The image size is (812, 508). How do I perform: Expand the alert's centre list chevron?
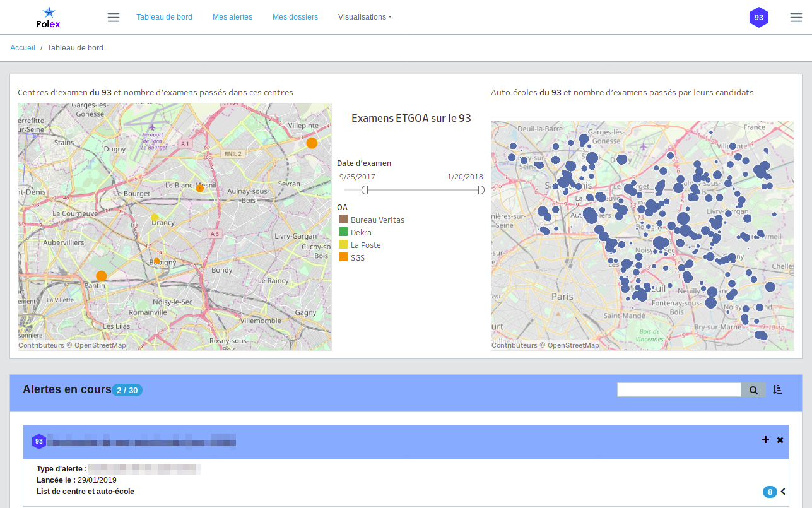point(783,492)
